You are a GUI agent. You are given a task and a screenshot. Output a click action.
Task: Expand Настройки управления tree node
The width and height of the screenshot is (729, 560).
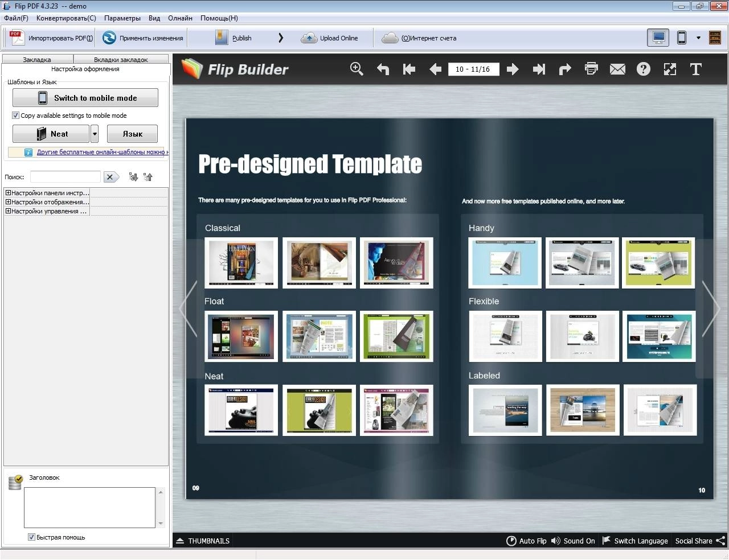click(x=8, y=211)
